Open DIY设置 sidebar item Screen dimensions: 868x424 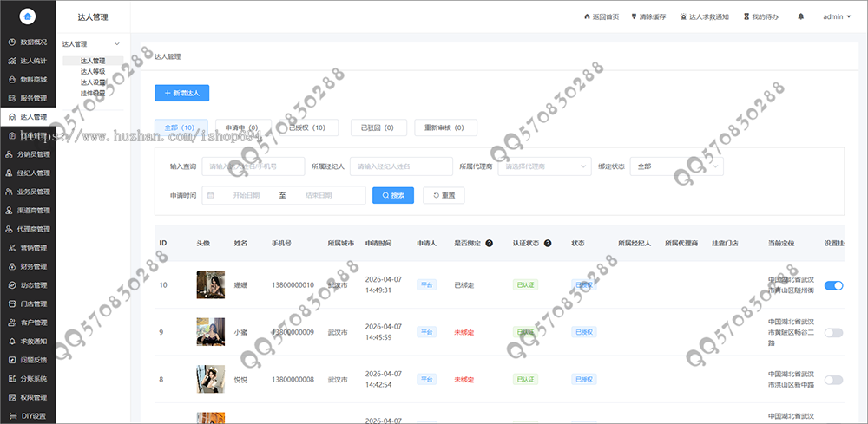28,415
